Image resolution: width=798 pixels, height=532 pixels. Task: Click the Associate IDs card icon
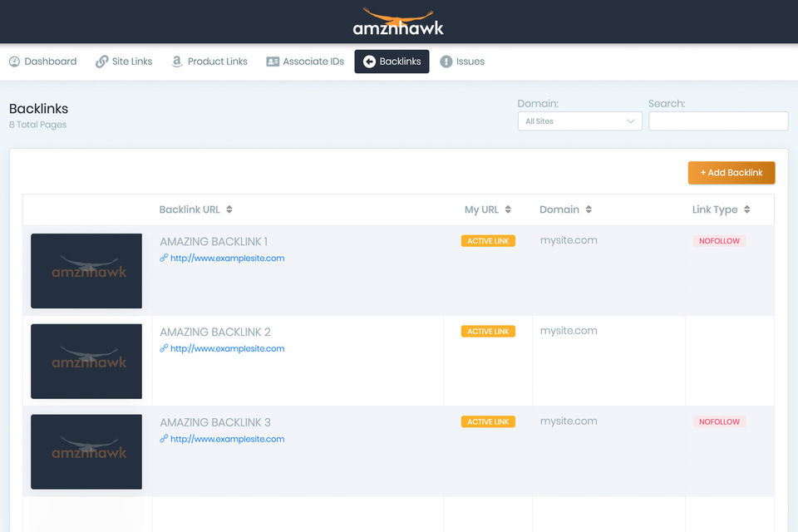pyautogui.click(x=273, y=62)
